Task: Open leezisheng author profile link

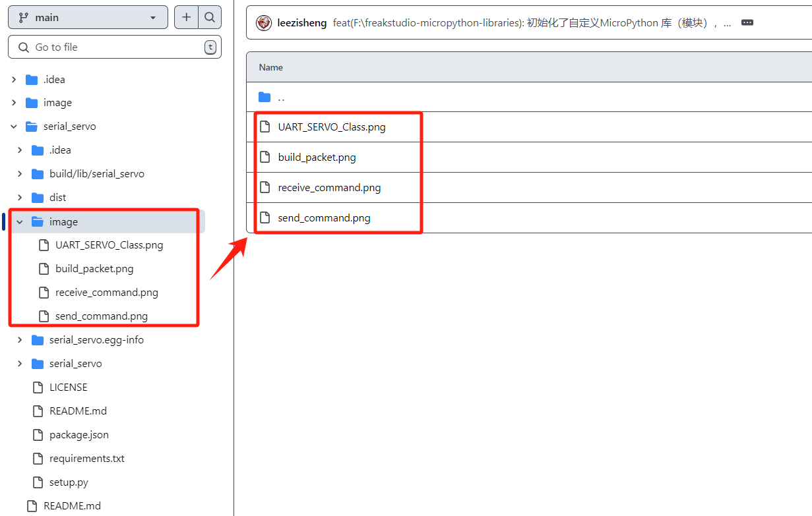Action: coord(302,23)
